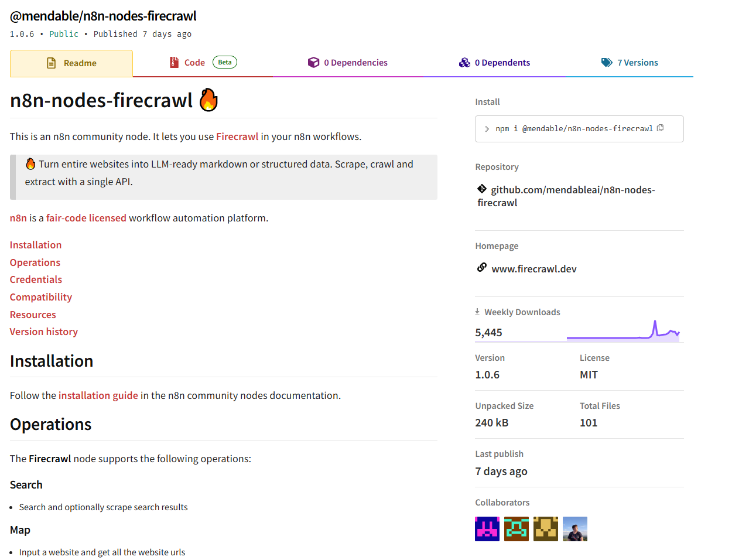
Task: Open the 0 Dependencies tab
Action: click(348, 63)
